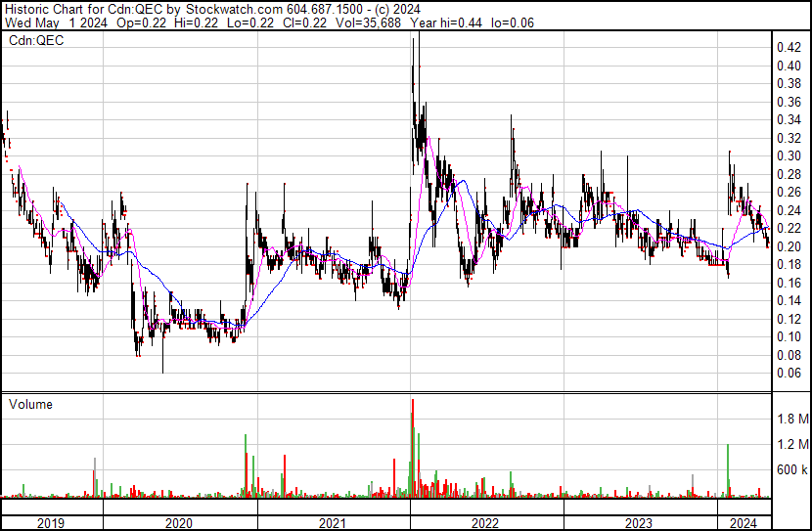Image resolution: width=812 pixels, height=531 pixels.
Task: Select the 2021 year label on the time axis
Action: pos(333,523)
